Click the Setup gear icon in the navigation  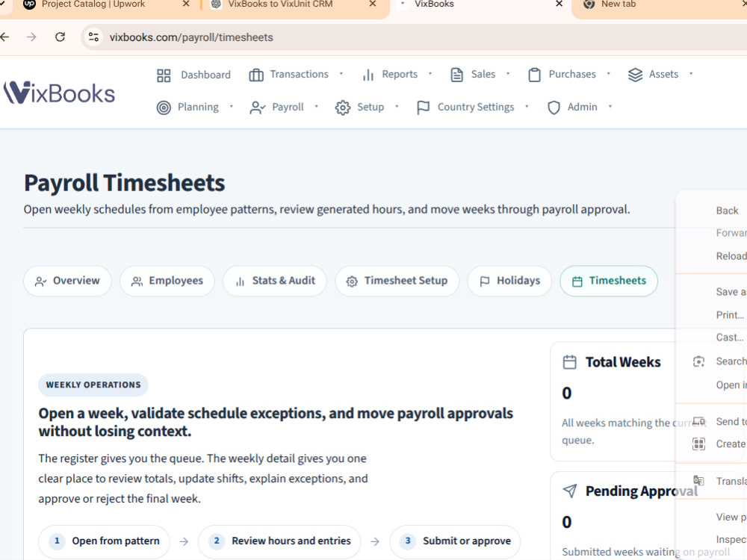[x=343, y=108]
